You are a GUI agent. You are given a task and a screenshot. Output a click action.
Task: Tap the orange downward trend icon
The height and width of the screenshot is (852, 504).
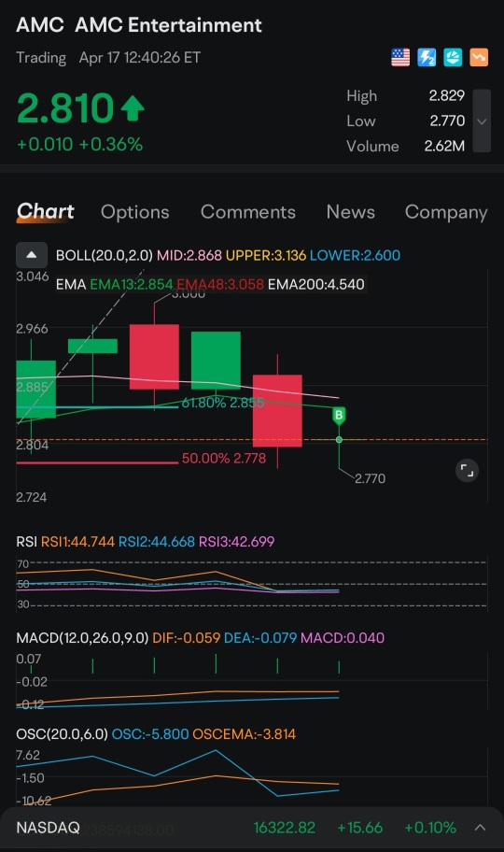479,57
